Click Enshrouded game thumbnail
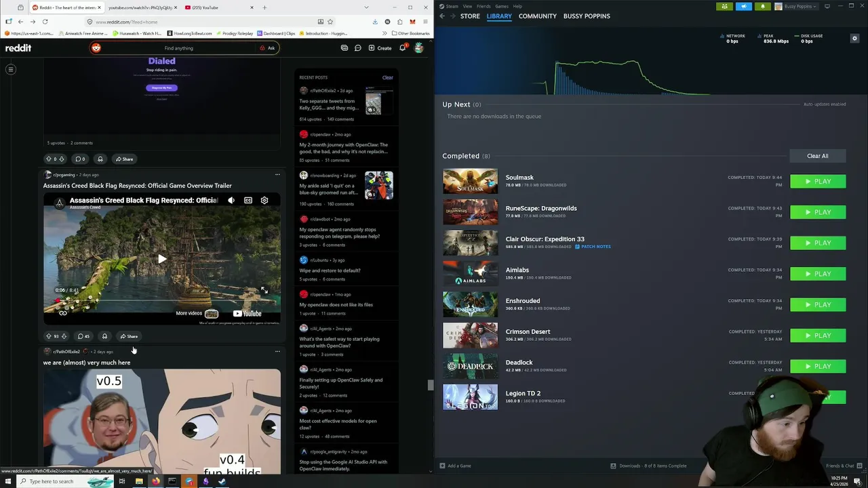The image size is (868, 488). coord(470,305)
